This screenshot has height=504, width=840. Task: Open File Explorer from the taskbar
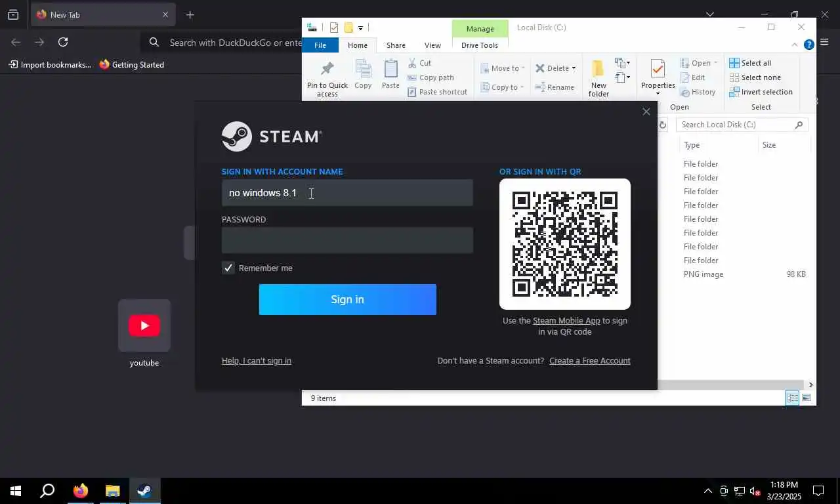[113, 491]
